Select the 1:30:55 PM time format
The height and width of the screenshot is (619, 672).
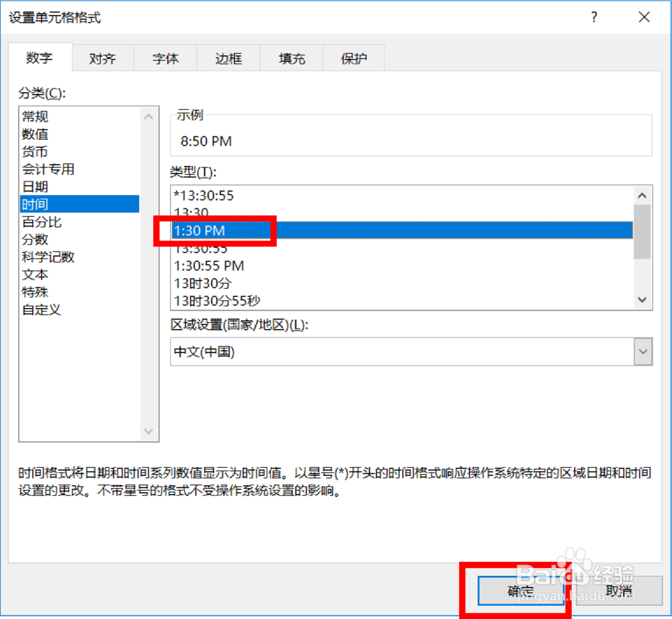(x=210, y=265)
